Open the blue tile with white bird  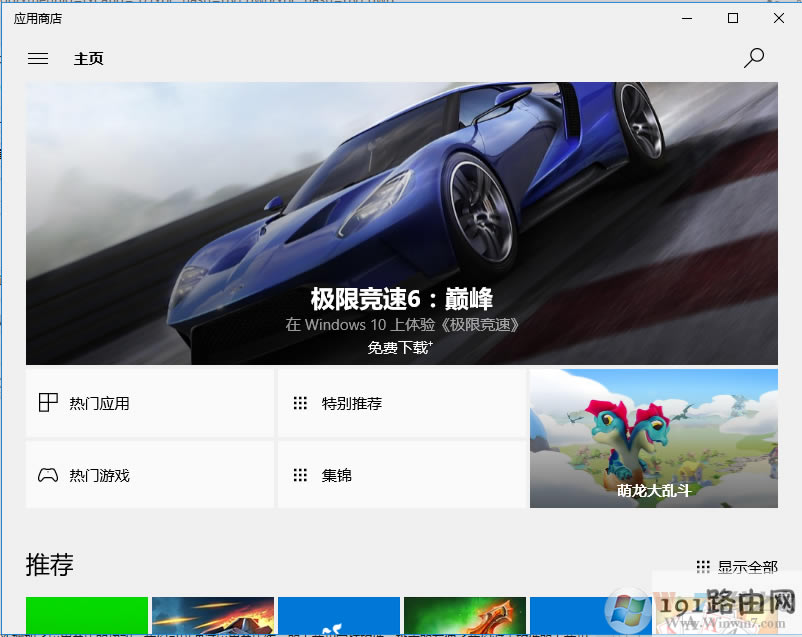pyautogui.click(x=339, y=616)
